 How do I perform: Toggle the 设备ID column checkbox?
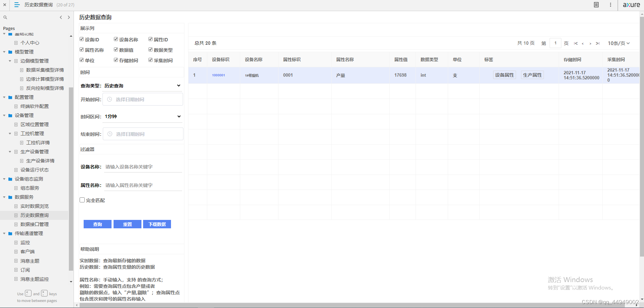click(82, 39)
